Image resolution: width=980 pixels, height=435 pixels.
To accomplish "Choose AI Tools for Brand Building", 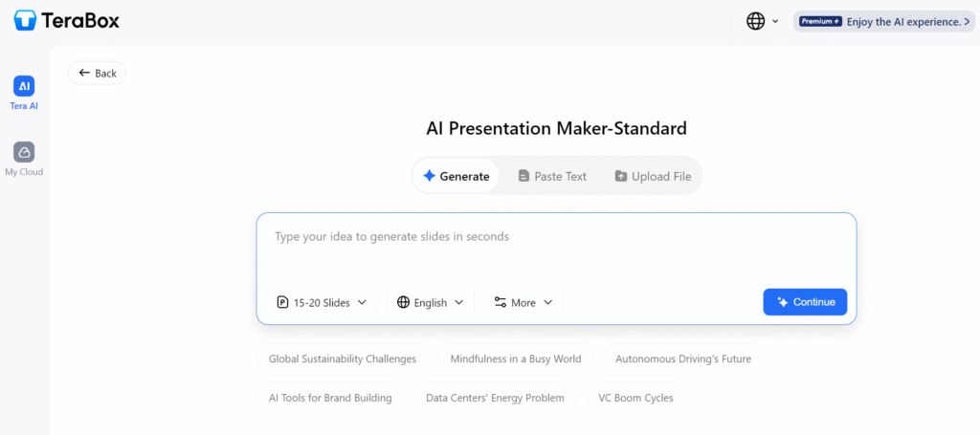I will (330, 398).
